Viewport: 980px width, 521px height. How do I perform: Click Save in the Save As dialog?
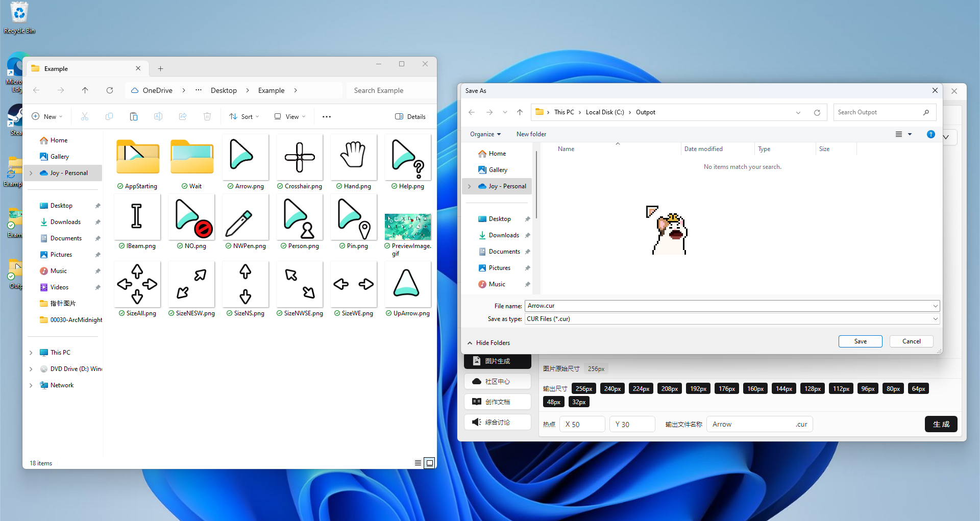(x=860, y=341)
